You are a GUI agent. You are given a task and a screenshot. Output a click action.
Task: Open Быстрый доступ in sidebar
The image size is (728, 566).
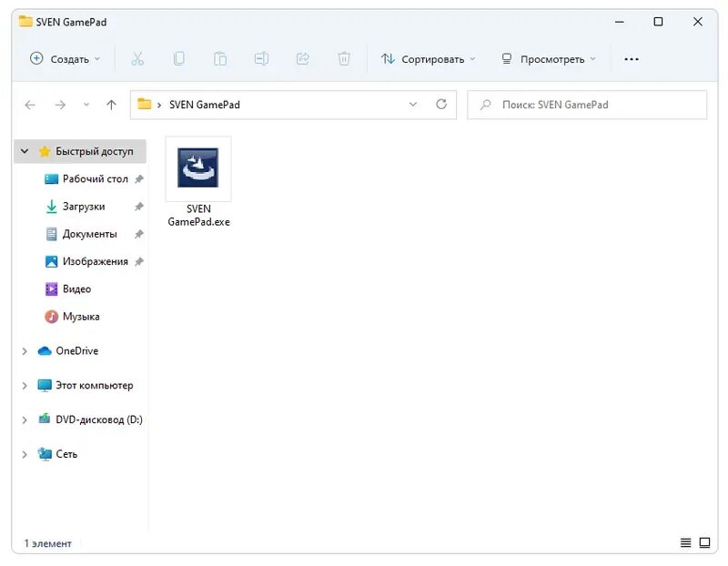click(80, 151)
